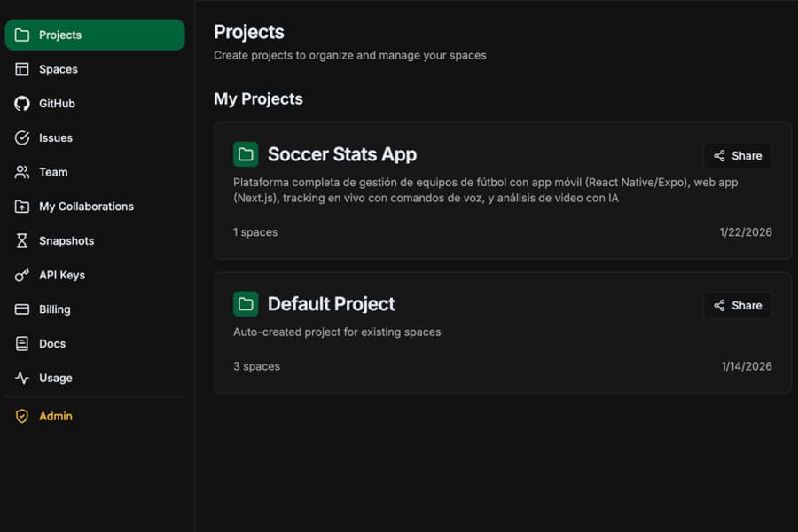Share the Soccer Stats App project

737,155
